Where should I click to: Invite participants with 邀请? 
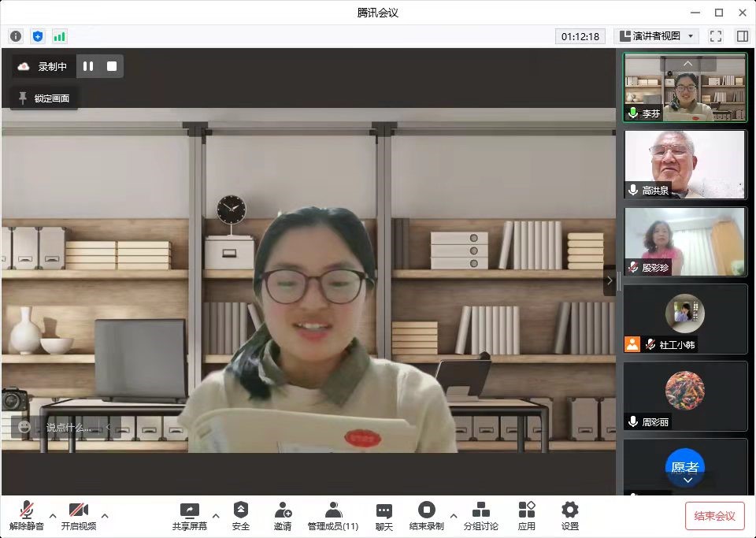tap(283, 516)
